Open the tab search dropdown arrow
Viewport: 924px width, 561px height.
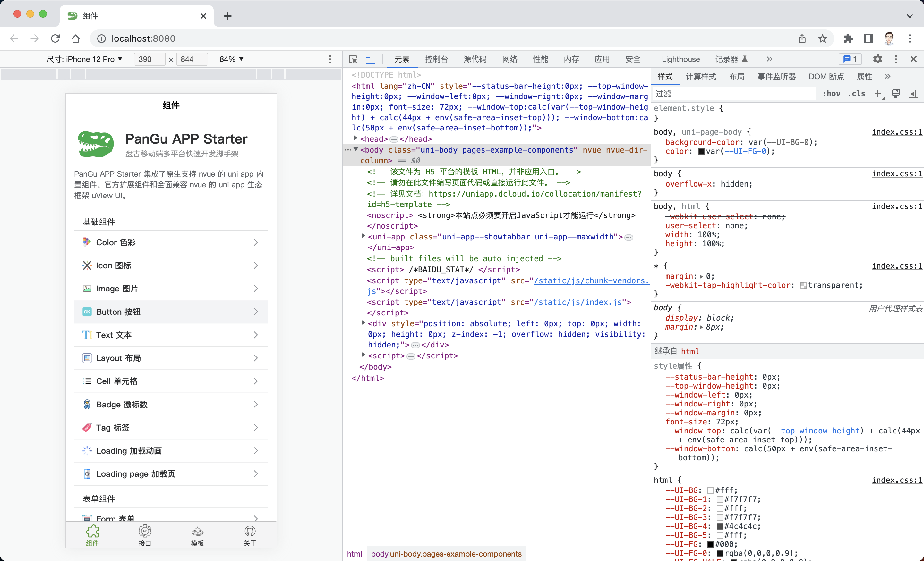click(x=910, y=16)
